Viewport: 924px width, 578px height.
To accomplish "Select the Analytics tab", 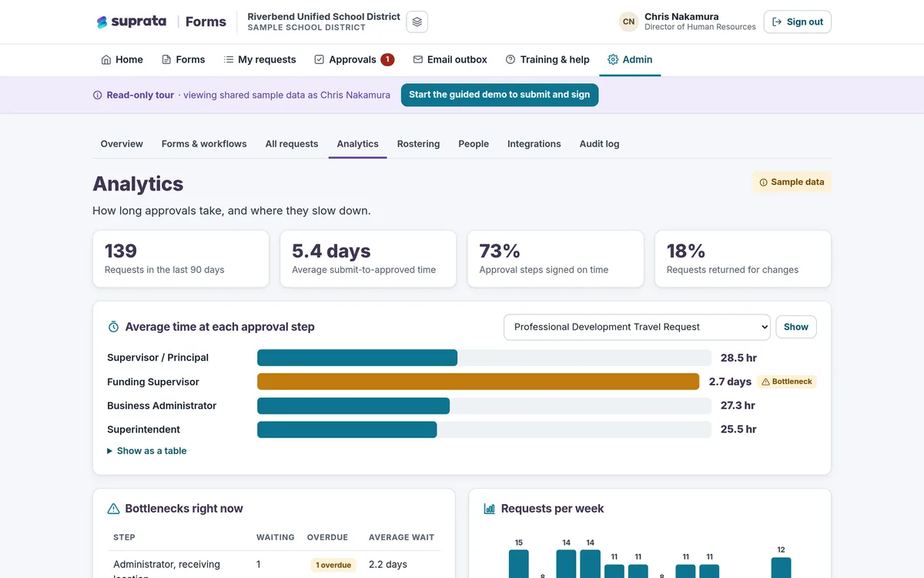I will click(357, 144).
